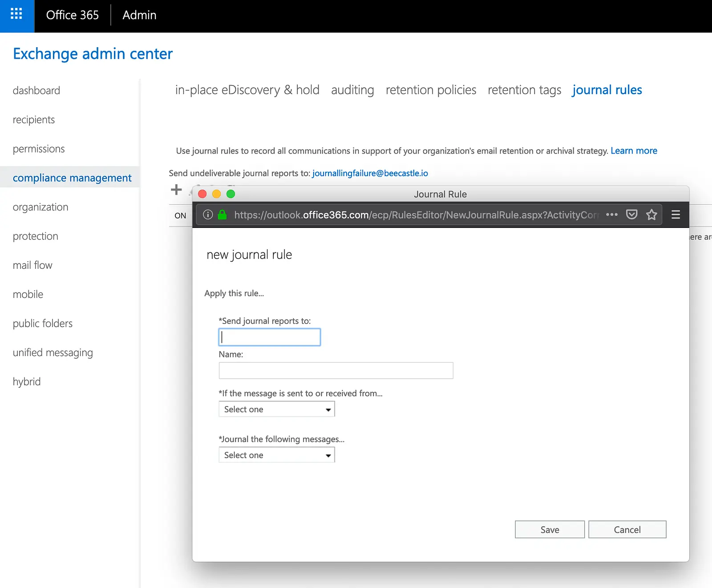The height and width of the screenshot is (588, 712).
Task: Click Exchange admin center title
Action: [x=93, y=54]
